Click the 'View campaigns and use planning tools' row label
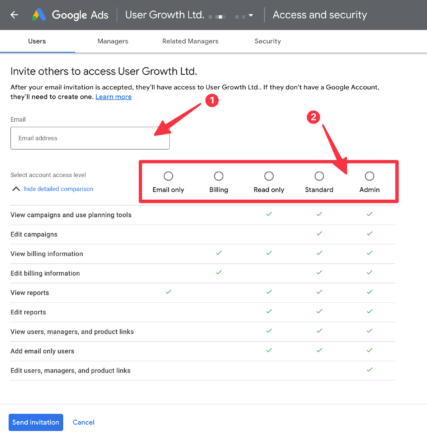Viewport: 427px width, 440px height. click(x=71, y=215)
